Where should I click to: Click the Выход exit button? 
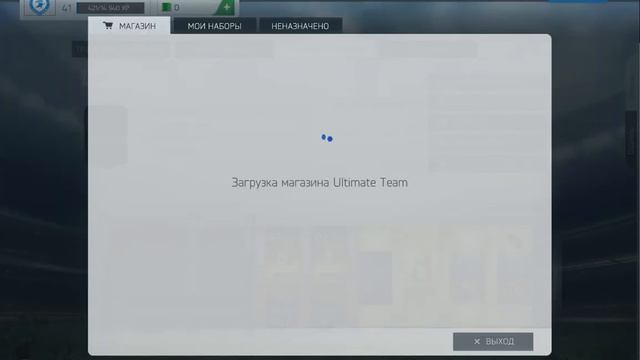pyautogui.click(x=493, y=341)
